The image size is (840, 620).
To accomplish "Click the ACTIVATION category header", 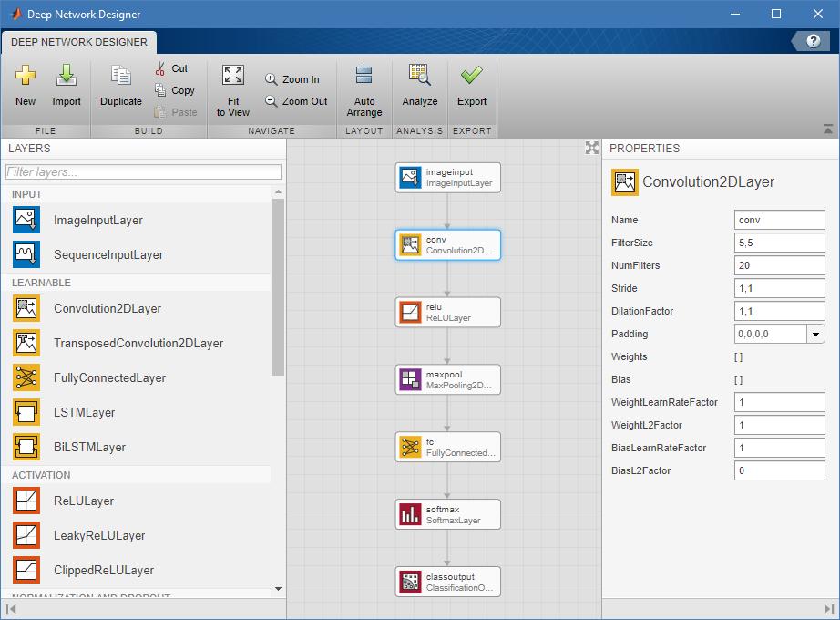I will point(41,475).
